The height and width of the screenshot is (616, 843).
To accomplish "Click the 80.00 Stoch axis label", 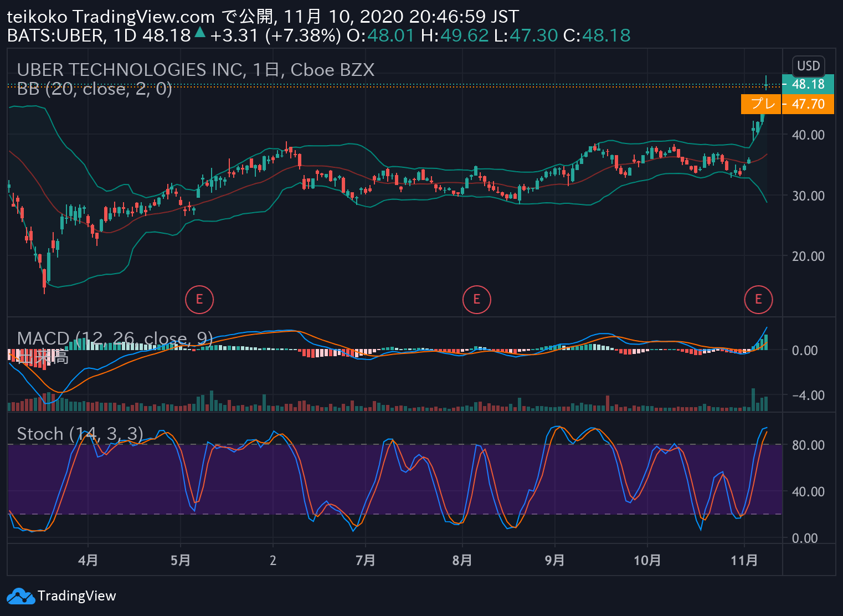I will [808, 445].
